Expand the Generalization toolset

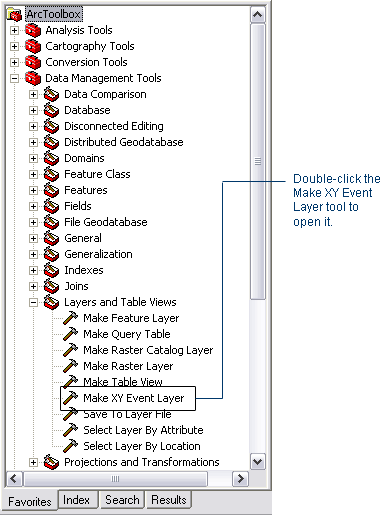[33, 254]
